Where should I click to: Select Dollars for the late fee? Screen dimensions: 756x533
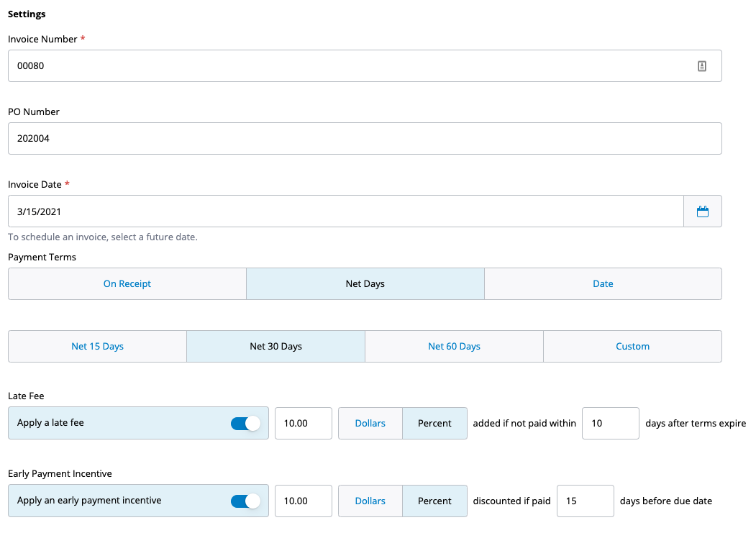pos(370,423)
